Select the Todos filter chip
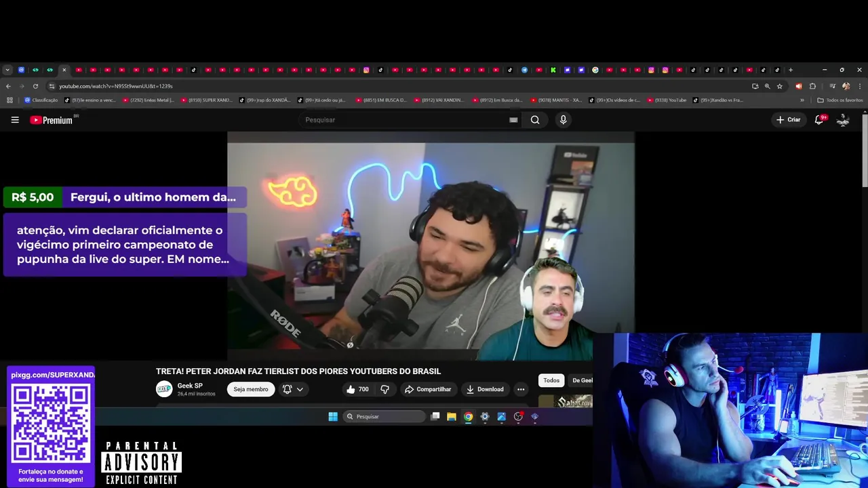 click(x=551, y=380)
